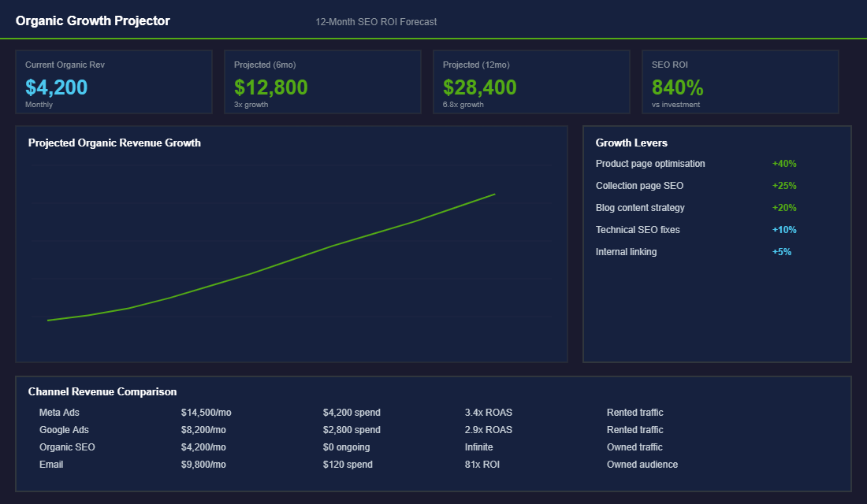Select the Projected (12mo) metric card

pos(531,81)
